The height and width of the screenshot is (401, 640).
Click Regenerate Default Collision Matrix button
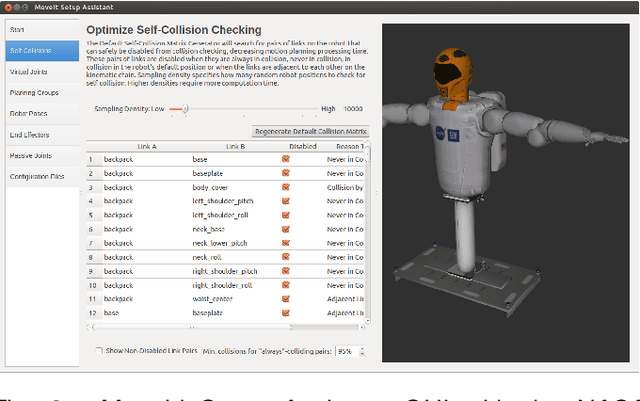click(311, 131)
